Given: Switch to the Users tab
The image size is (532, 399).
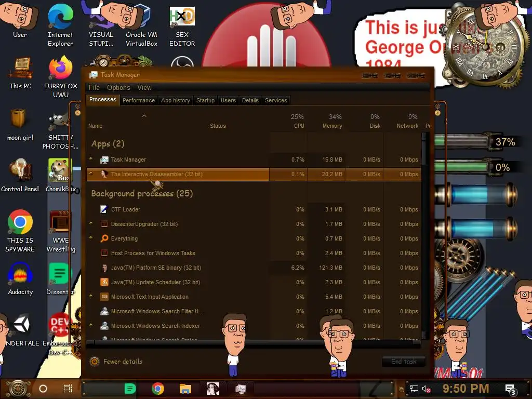Looking at the screenshot, I should pyautogui.click(x=228, y=100).
